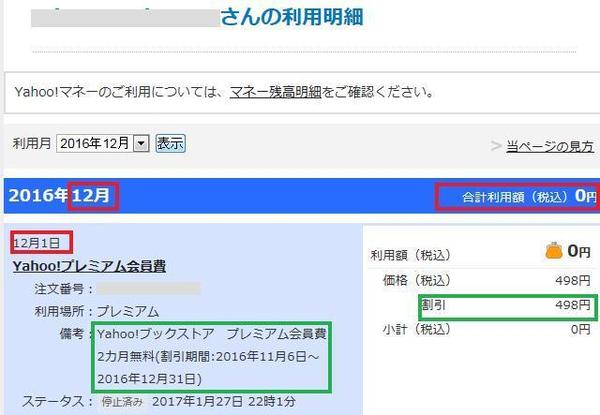Click the 停止済み status text
The width and height of the screenshot is (600, 415).
pyautogui.click(x=122, y=402)
